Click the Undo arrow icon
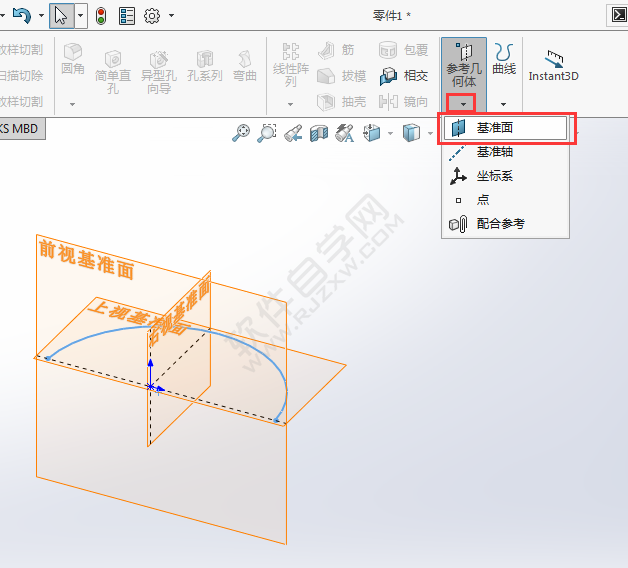628x568 pixels. [x=22, y=16]
